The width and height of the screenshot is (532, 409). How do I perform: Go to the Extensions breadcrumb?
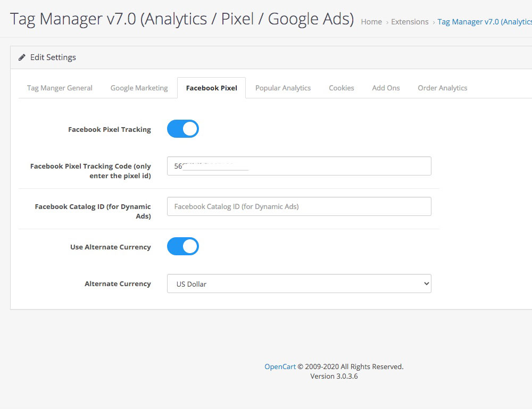tap(410, 22)
